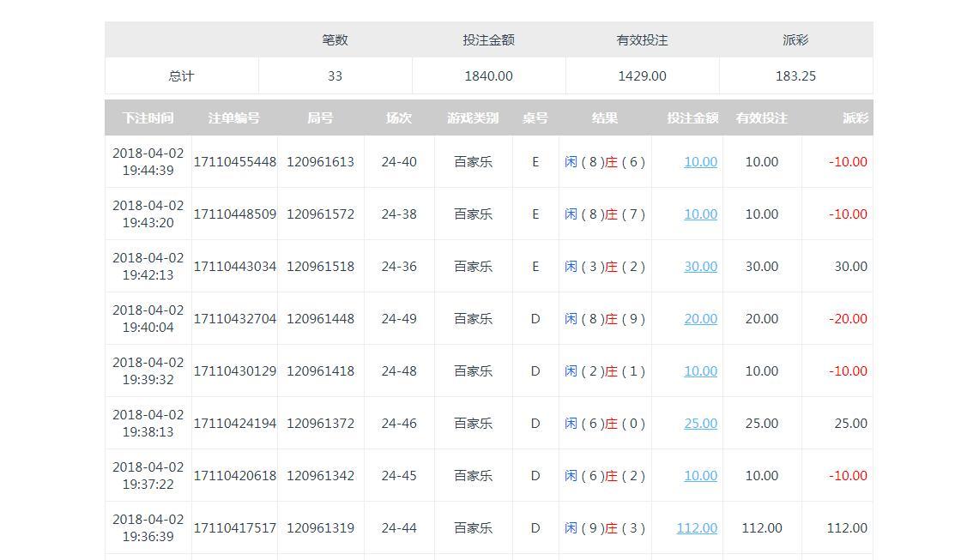Viewport: 961px width, 560px height.
Task: Click the 结果 column header
Action: [x=605, y=117]
